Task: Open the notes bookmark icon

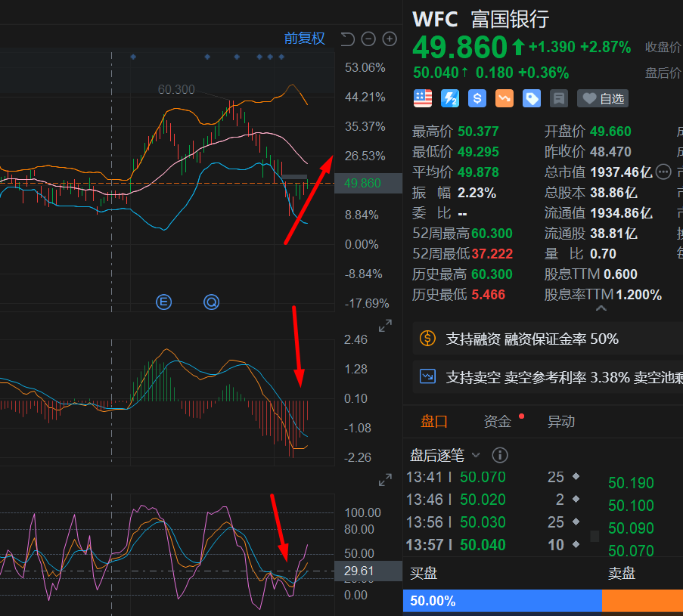Action: point(559,98)
